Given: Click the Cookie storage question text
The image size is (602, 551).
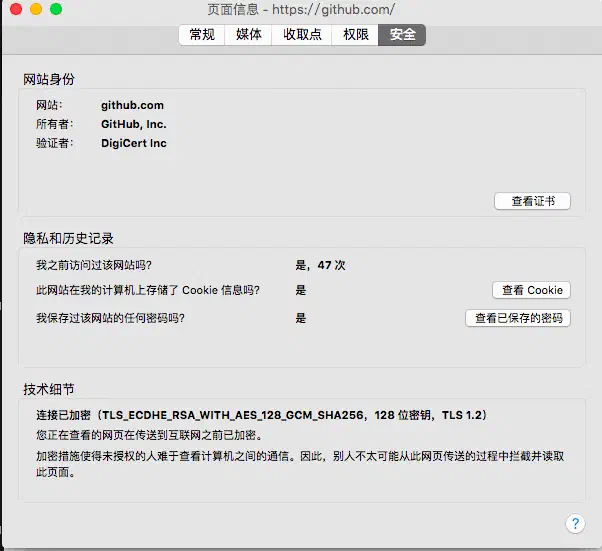Looking at the screenshot, I should click(x=148, y=290).
